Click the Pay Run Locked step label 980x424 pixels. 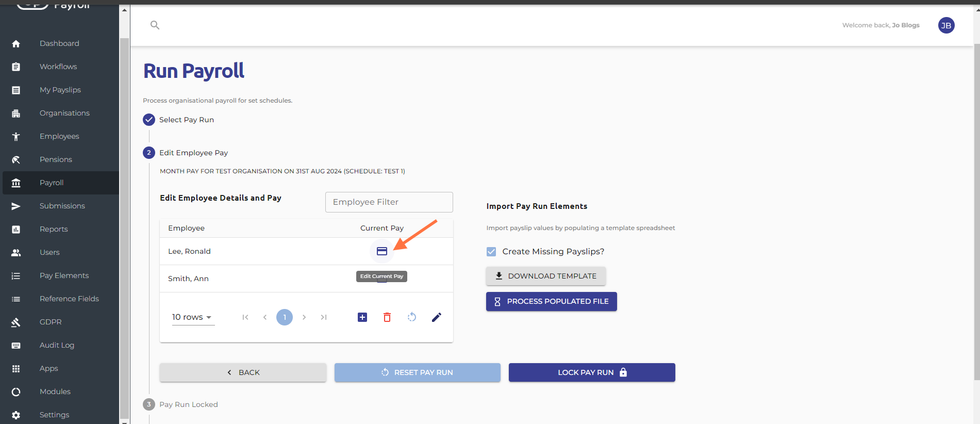pos(189,404)
